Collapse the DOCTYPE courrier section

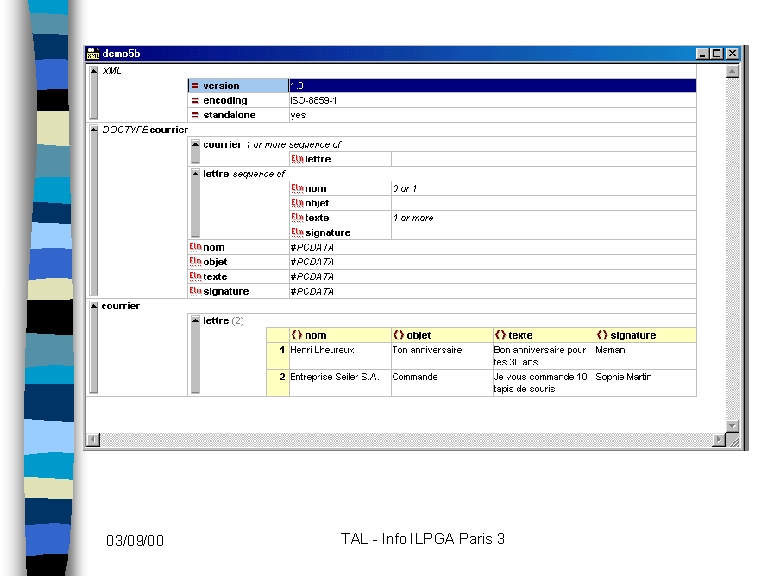94,130
